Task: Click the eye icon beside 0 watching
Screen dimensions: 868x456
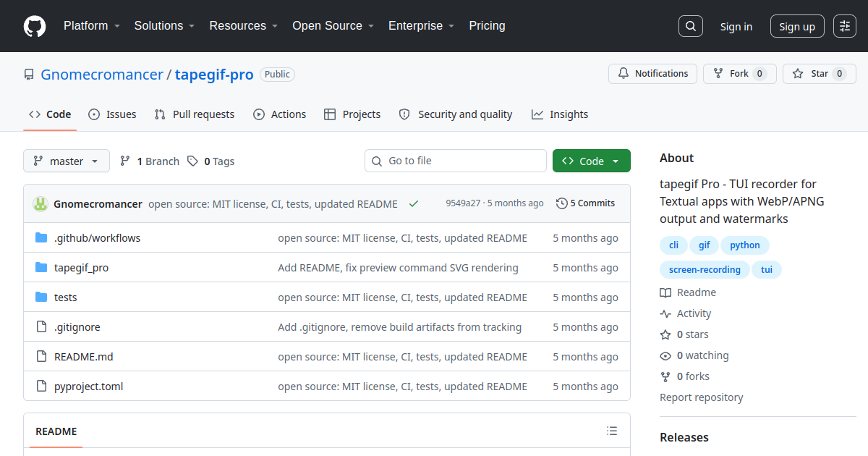Action: (665, 356)
